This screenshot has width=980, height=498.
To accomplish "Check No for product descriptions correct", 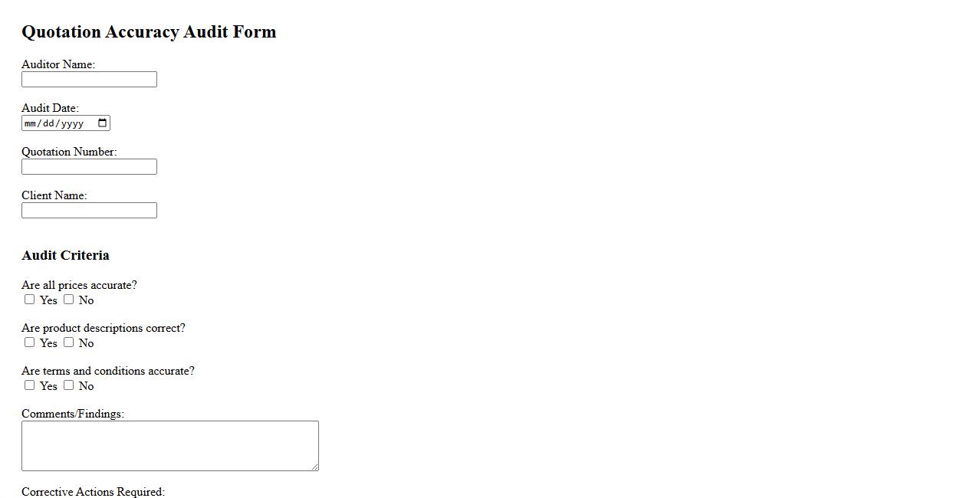I will coord(69,342).
